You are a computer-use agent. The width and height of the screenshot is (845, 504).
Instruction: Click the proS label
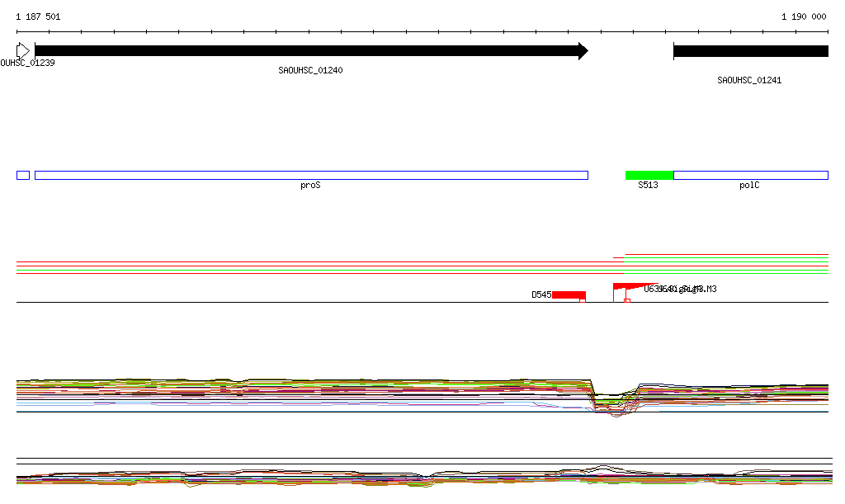pyautogui.click(x=310, y=186)
